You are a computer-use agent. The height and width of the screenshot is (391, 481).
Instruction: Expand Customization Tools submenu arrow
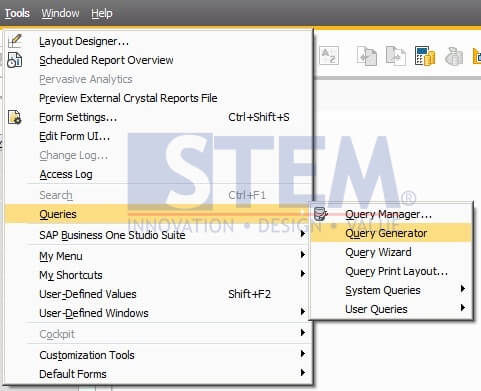point(302,354)
